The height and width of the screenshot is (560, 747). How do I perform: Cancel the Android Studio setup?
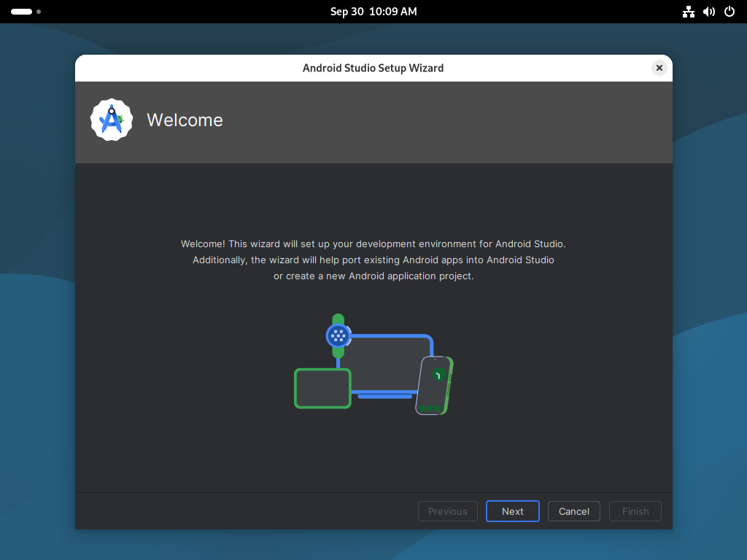(x=573, y=511)
